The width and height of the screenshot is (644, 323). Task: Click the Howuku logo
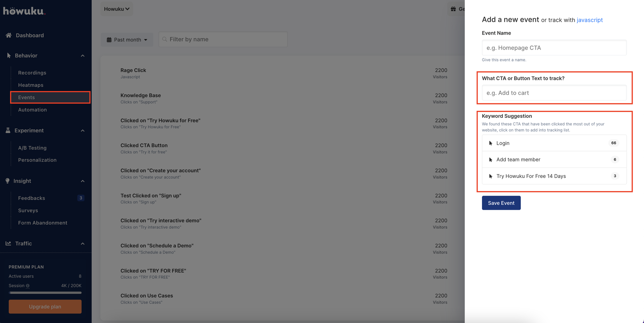pyautogui.click(x=24, y=11)
